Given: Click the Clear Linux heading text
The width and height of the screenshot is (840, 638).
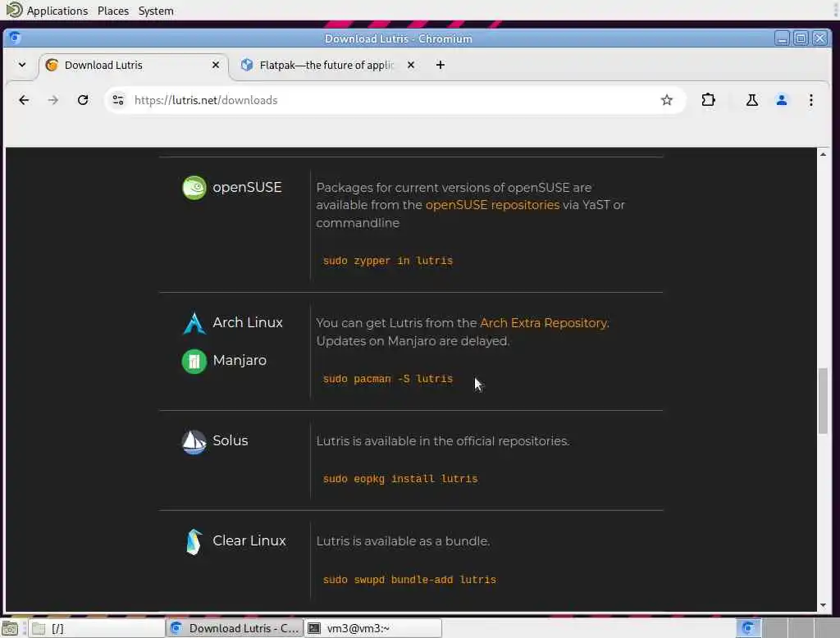Looking at the screenshot, I should pos(249,541).
